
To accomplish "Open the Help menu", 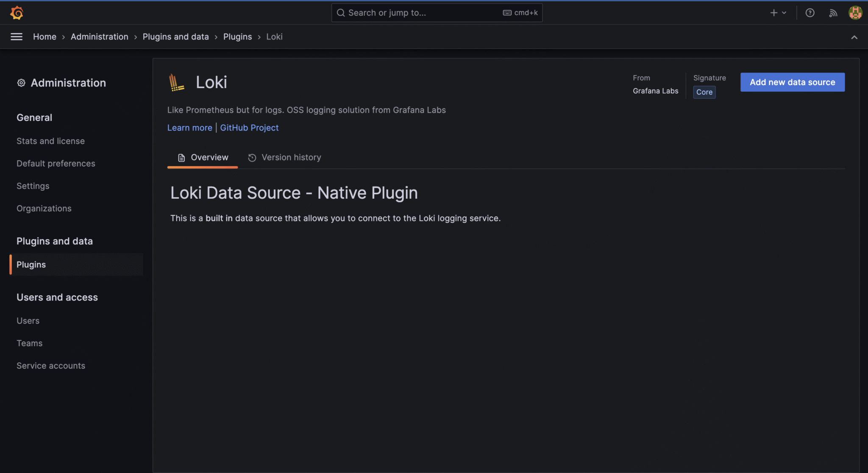I will tap(811, 12).
